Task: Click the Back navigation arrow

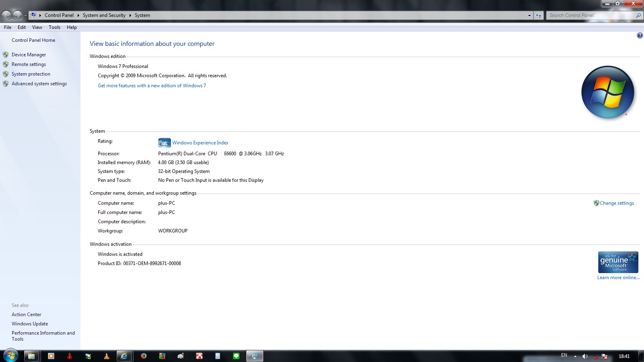Action: tap(6, 15)
